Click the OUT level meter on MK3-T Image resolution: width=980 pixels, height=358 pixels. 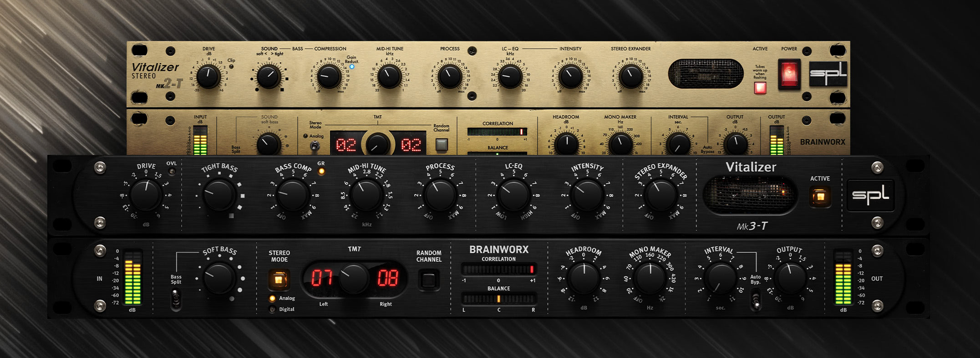tap(843, 277)
